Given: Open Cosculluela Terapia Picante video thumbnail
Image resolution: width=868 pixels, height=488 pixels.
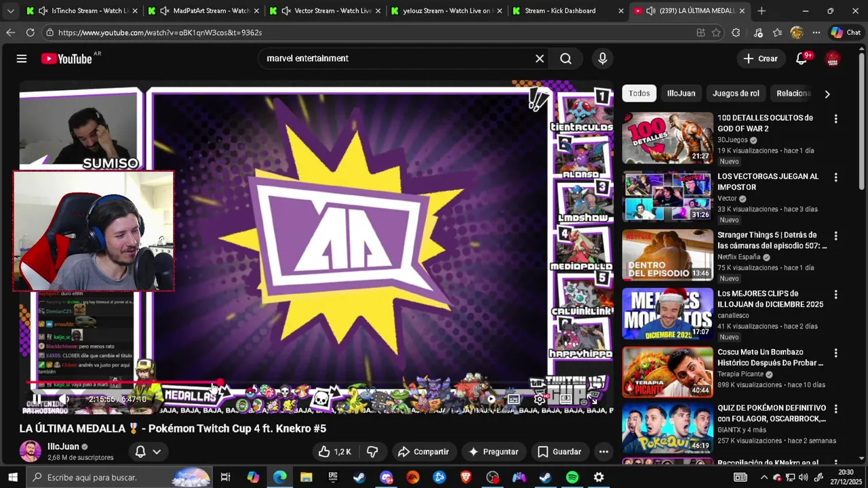Looking at the screenshot, I should pyautogui.click(x=667, y=372).
